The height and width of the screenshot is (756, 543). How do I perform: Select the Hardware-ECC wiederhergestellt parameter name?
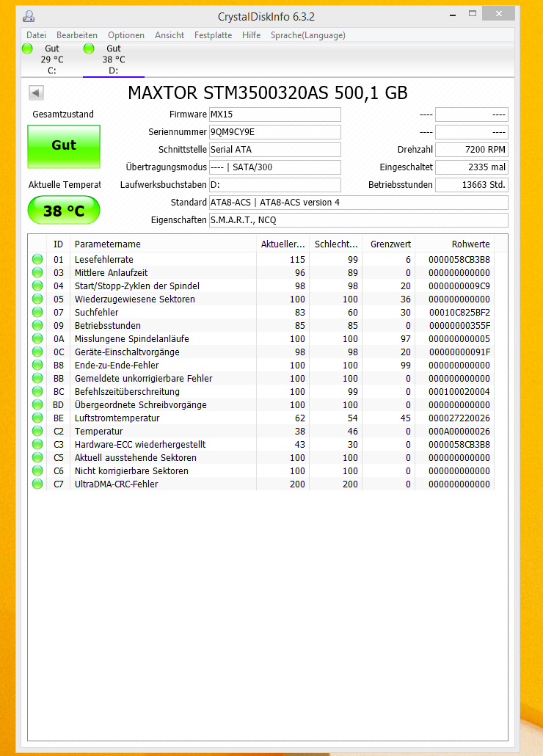[x=140, y=445]
